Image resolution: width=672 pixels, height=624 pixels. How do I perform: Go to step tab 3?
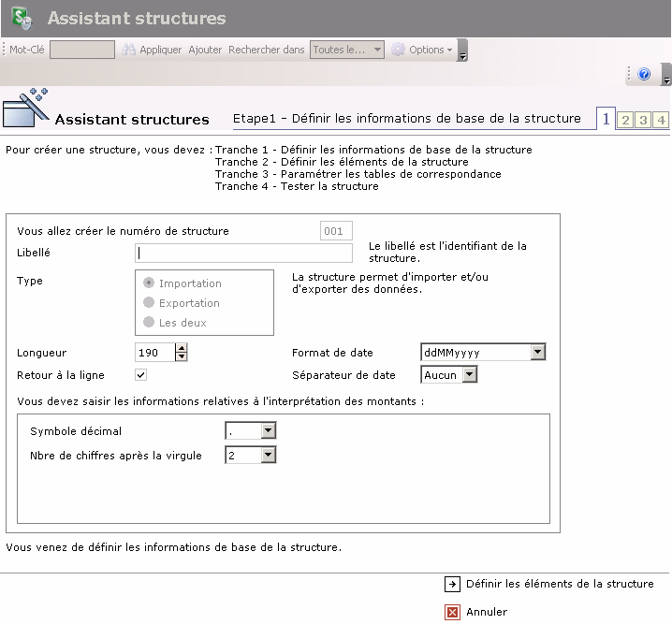[x=643, y=120]
